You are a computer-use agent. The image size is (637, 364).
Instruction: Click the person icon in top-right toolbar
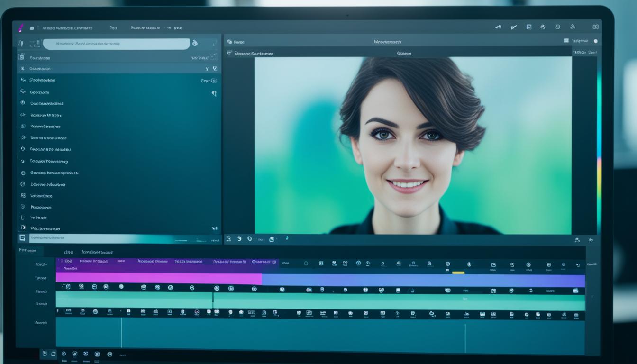573,27
